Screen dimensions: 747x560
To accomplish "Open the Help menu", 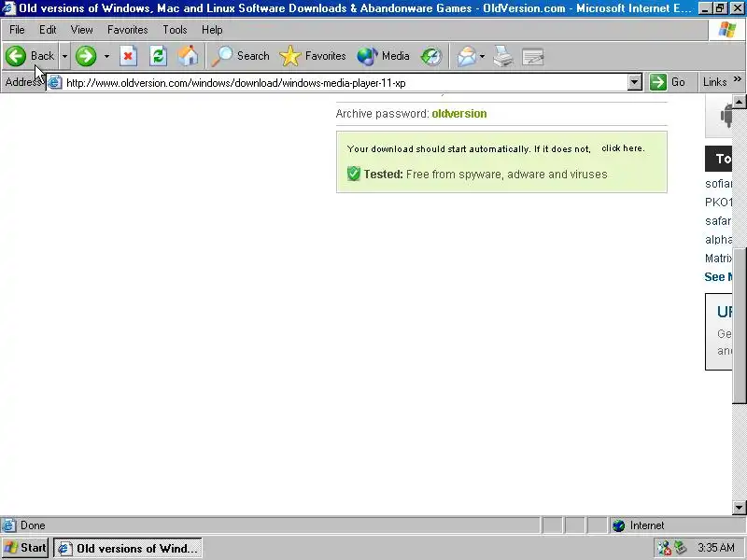I will (212, 30).
